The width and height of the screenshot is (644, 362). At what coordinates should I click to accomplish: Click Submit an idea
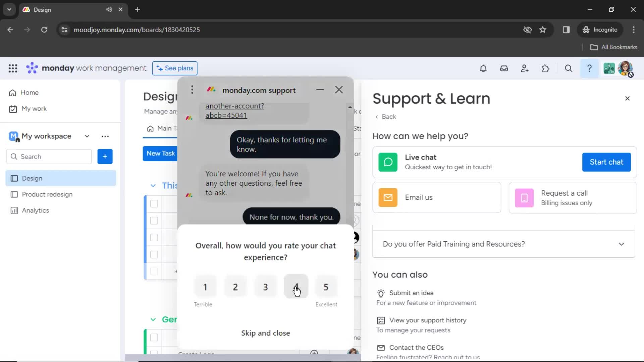[411, 293]
